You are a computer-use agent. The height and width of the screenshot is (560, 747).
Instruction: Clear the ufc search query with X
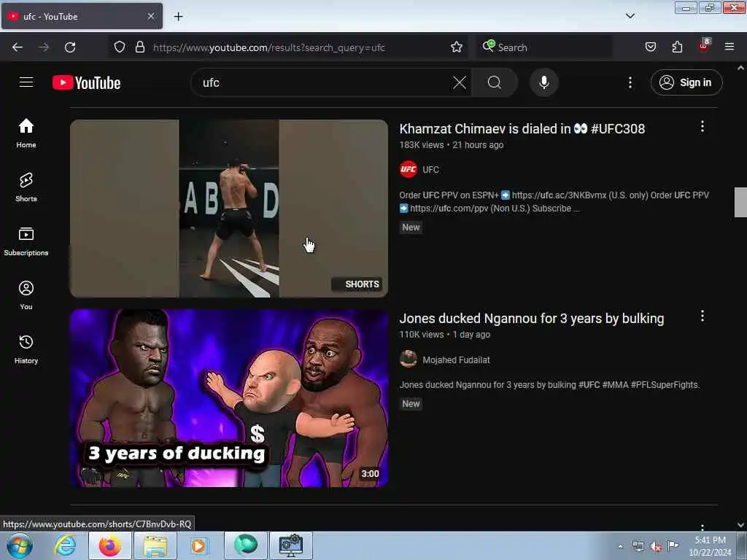460,82
